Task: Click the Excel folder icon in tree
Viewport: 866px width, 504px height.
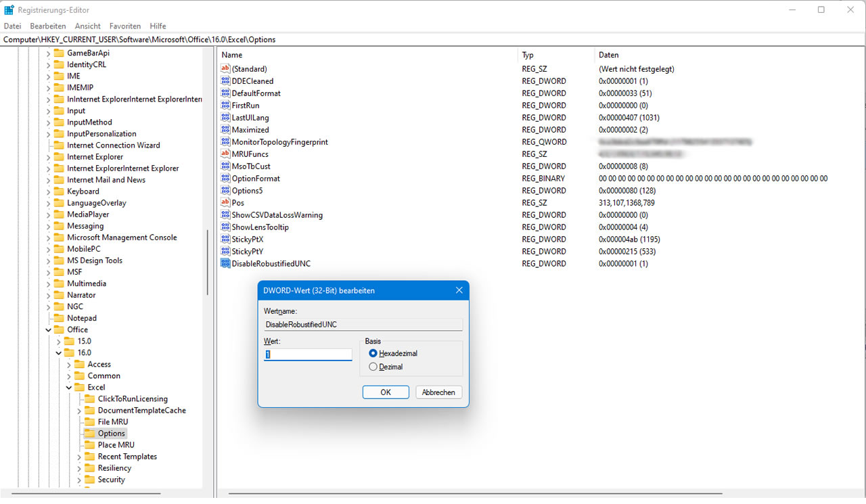Action: pos(79,388)
